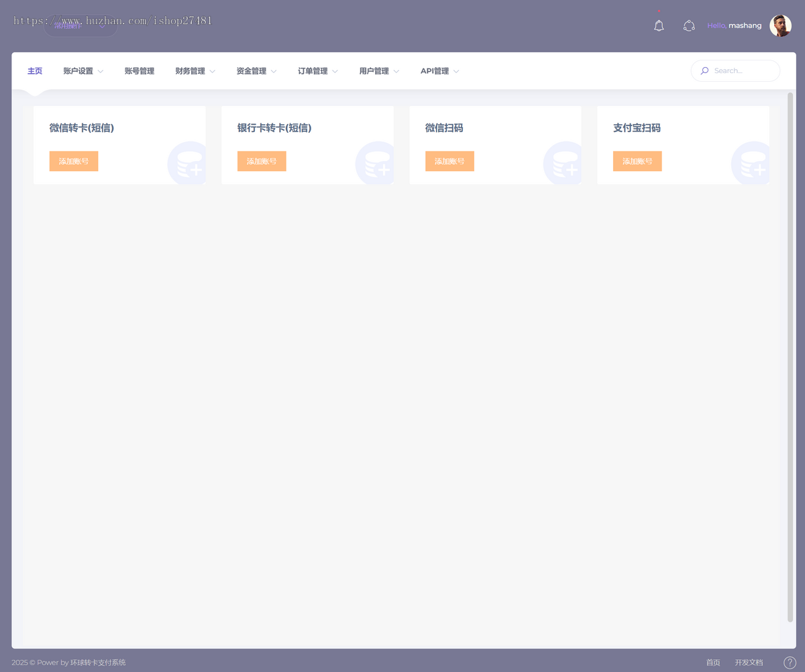Image resolution: width=805 pixels, height=672 pixels.
Task: Expand the API管理 menu chevron
Action: [x=456, y=71]
